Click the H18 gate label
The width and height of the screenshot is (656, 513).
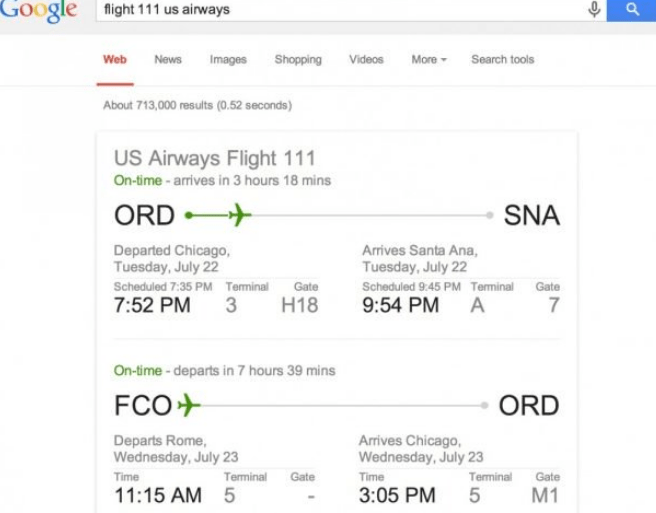tap(299, 305)
